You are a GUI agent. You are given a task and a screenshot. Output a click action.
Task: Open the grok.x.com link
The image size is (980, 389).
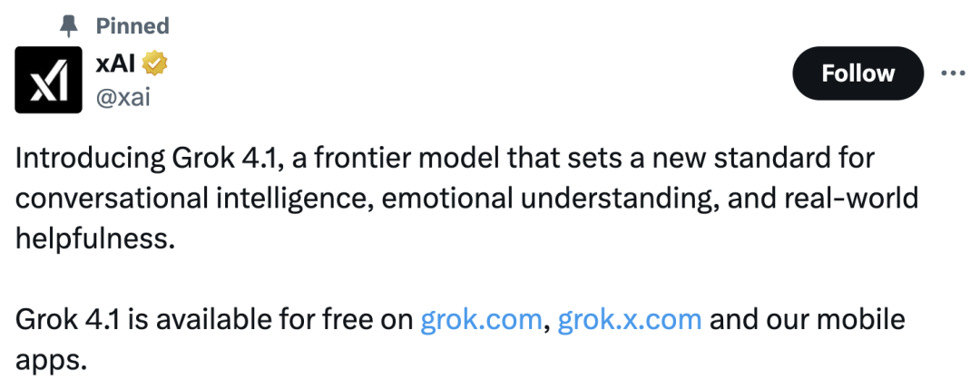pyautogui.click(x=629, y=320)
